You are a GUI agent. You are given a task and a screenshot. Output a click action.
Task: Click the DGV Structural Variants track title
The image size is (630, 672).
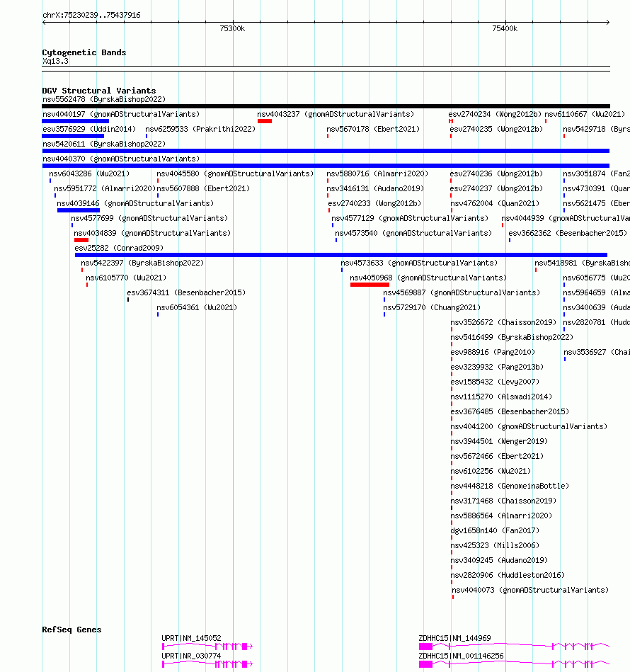[99, 91]
